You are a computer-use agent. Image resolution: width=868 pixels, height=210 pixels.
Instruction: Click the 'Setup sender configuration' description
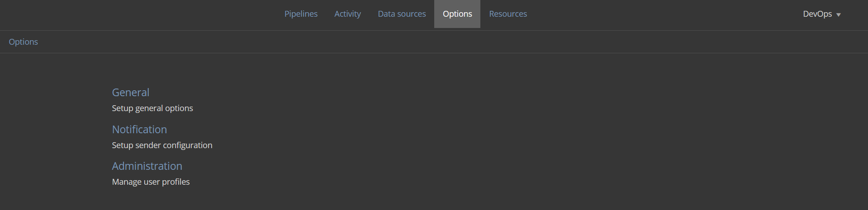pyautogui.click(x=162, y=145)
